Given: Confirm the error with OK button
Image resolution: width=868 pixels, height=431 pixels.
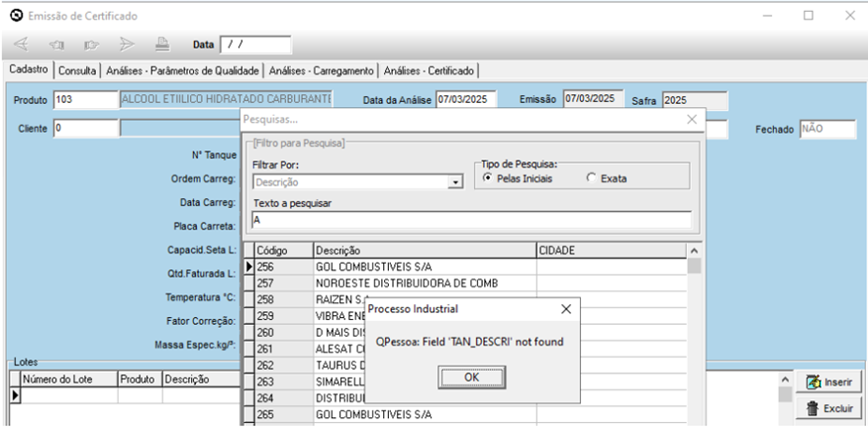Looking at the screenshot, I should [472, 377].
